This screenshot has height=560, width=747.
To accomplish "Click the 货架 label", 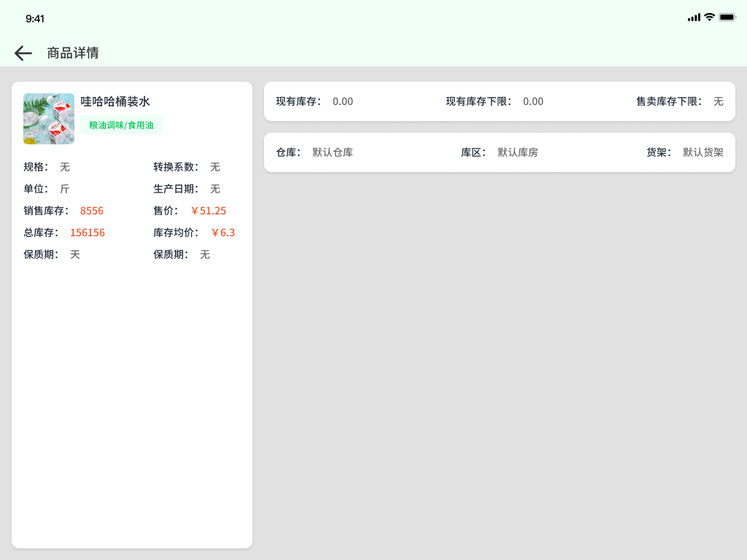I will tap(659, 152).
